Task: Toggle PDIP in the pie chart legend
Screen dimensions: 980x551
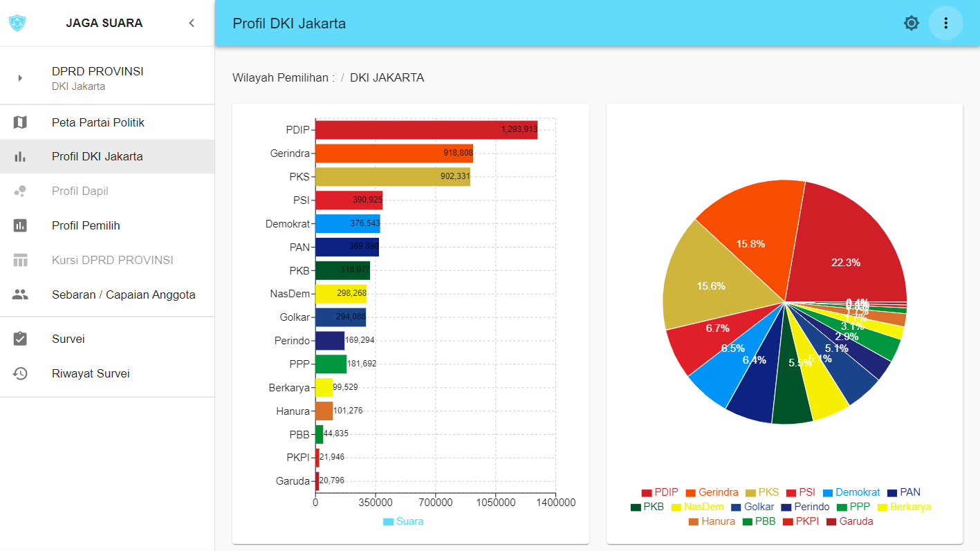Action: tap(660, 492)
